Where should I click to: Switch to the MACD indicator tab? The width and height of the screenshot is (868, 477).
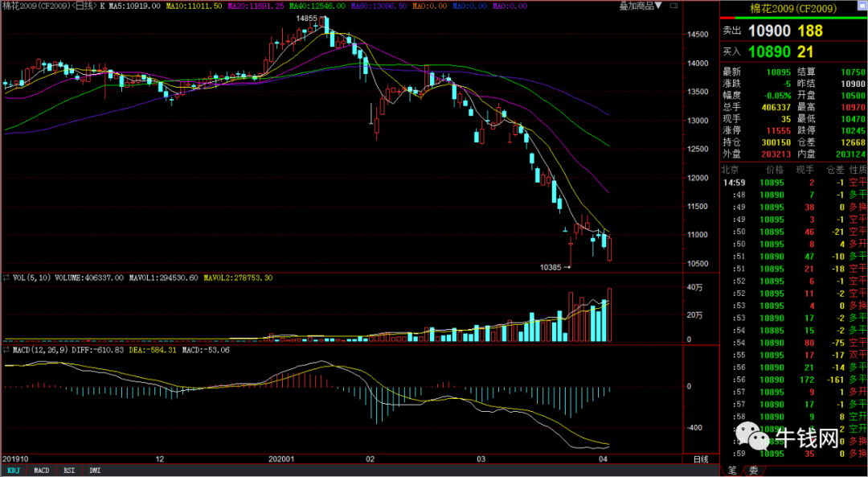(41, 471)
